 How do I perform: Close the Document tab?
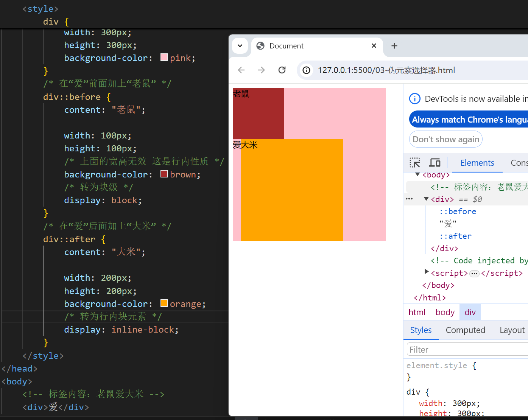click(374, 46)
